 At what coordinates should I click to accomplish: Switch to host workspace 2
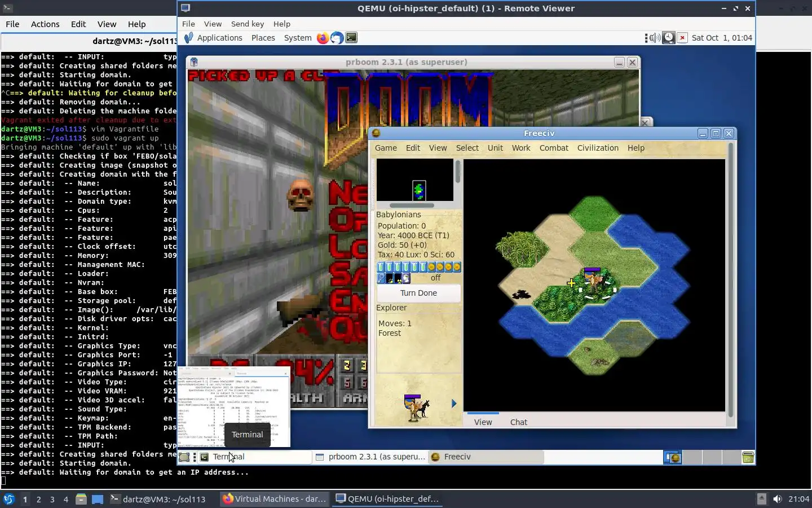38,499
